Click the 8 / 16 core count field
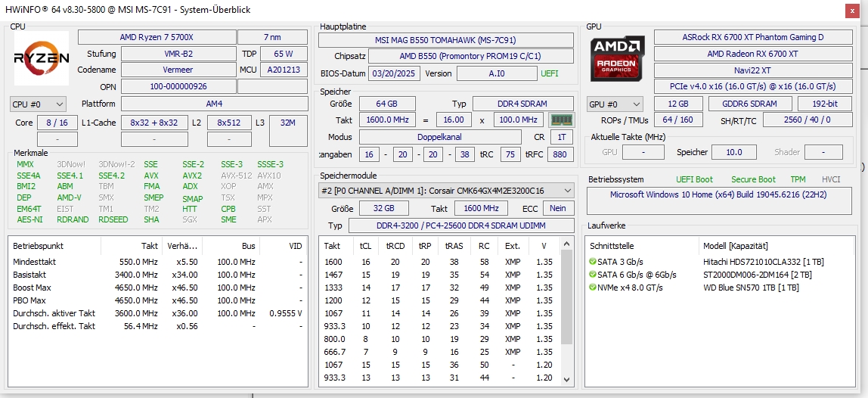Screen dimensions: 868x398 (57, 123)
